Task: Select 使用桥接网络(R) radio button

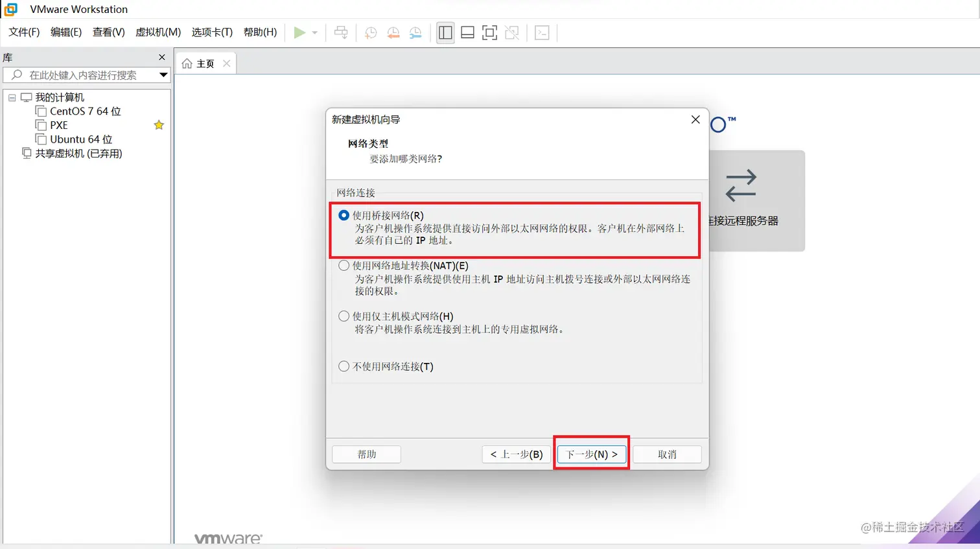Action: point(344,215)
